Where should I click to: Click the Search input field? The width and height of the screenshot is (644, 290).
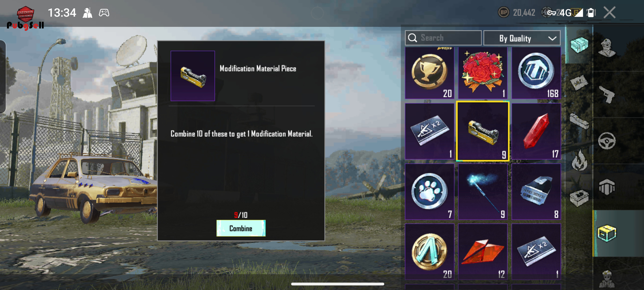(x=443, y=38)
